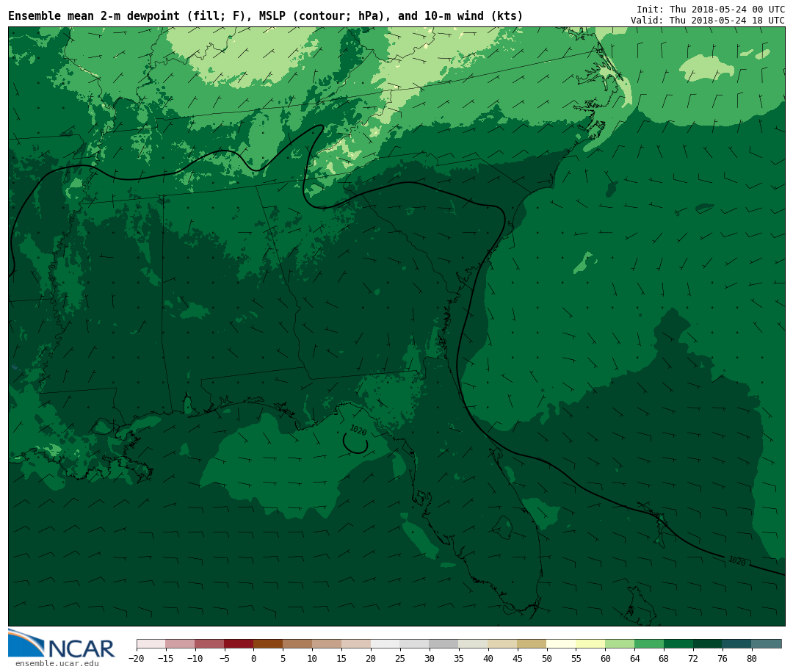Screen dimensions: 793x672
Task: Choose the gray-teal swatch right of 80
Action: pos(767,644)
